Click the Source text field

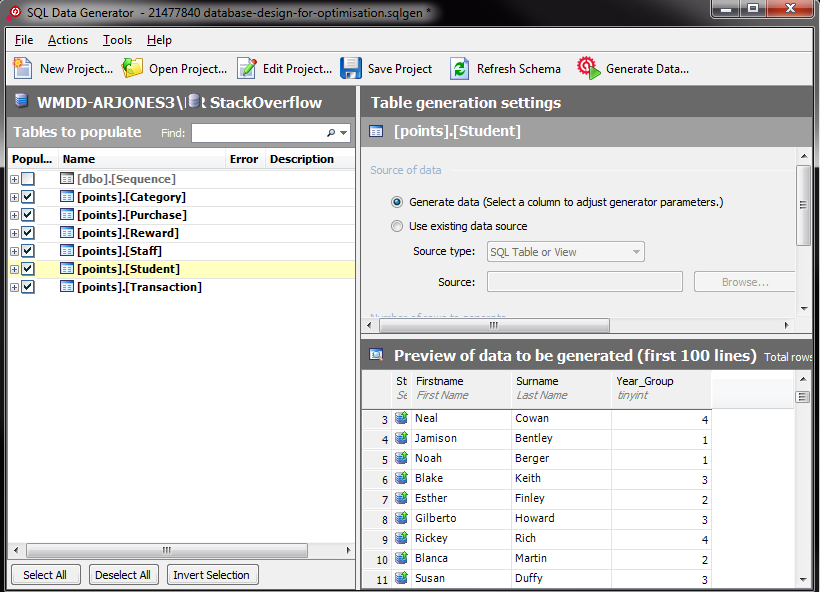tap(585, 281)
